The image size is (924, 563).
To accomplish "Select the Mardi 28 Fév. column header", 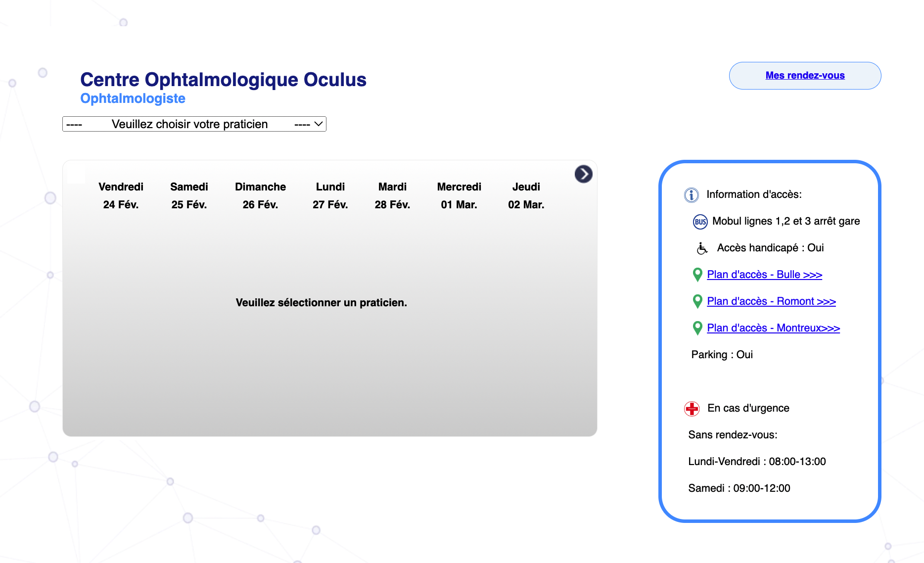I will click(x=392, y=195).
